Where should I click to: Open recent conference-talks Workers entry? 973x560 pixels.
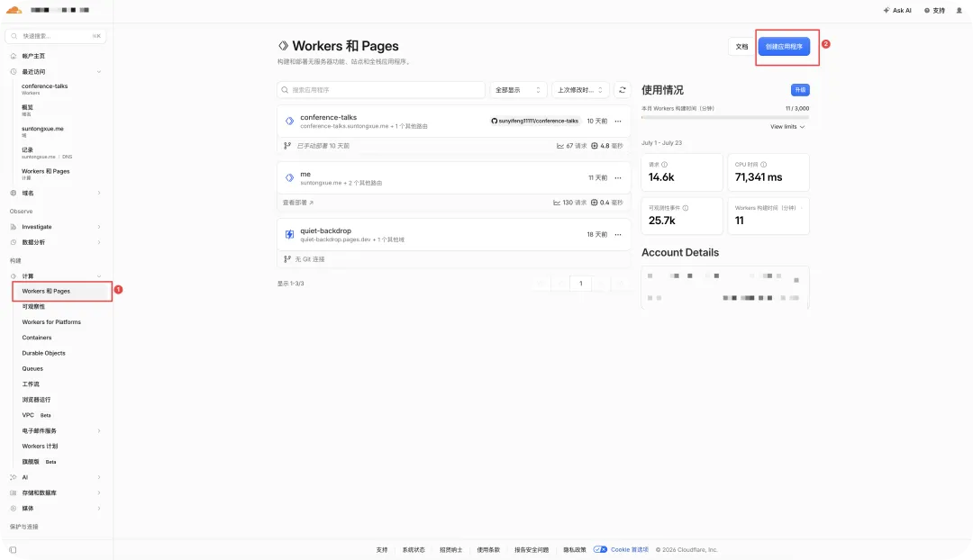45,89
